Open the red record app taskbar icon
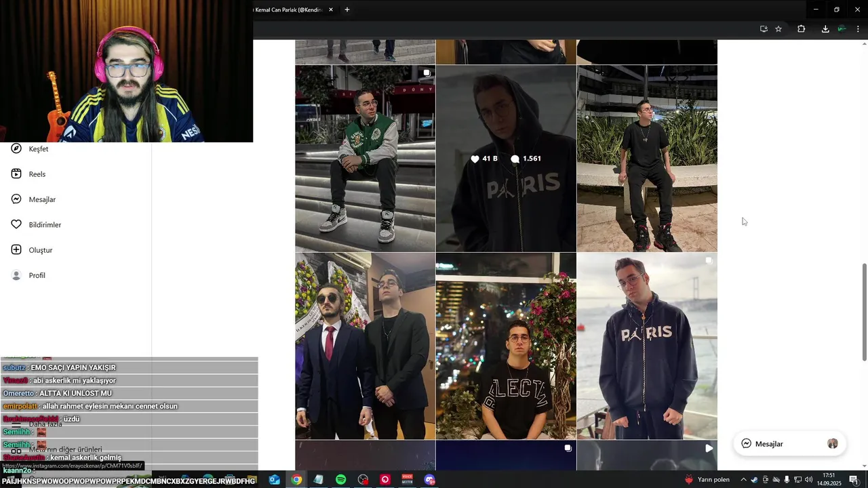Screen dimensions: 868x488 point(385,480)
